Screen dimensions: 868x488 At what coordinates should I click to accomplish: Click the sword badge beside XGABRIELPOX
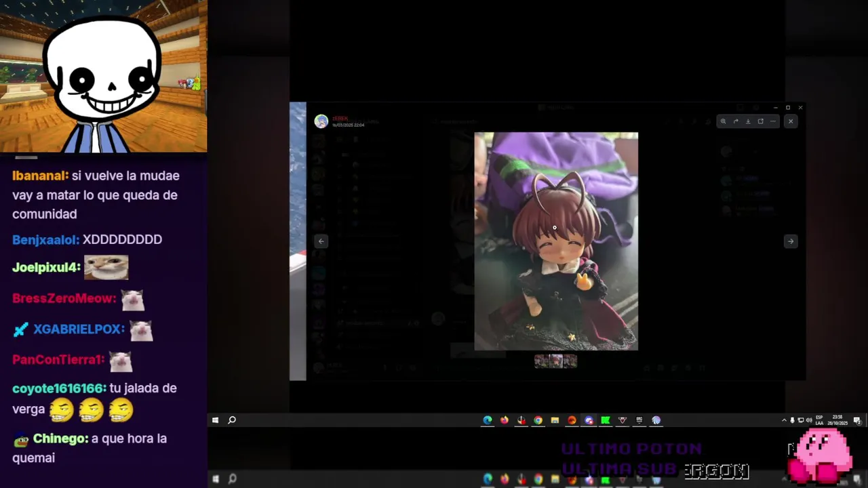21,329
